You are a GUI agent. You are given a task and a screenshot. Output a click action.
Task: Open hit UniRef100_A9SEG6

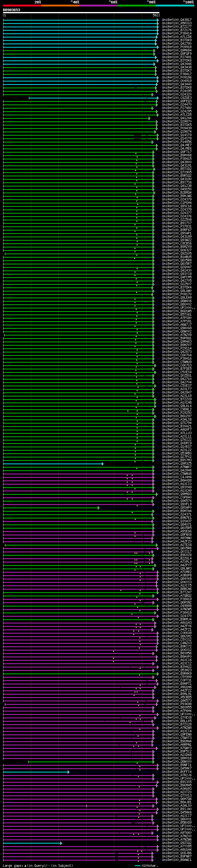tap(177, 531)
